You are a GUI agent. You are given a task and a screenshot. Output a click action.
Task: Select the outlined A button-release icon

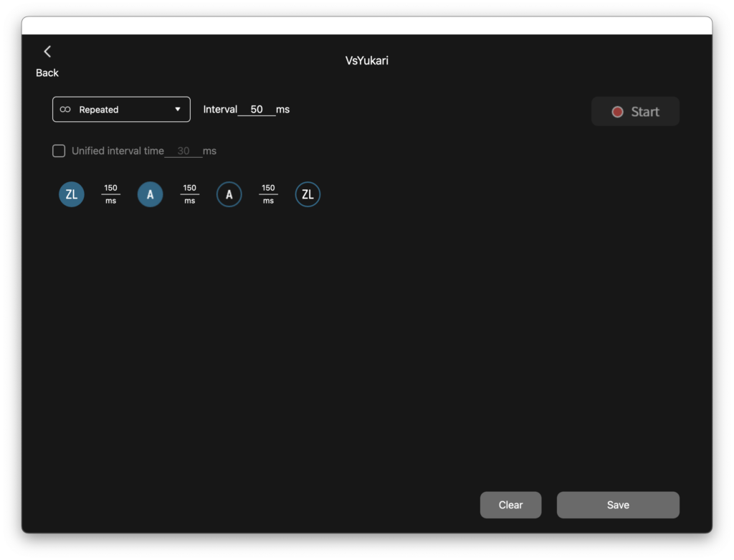[229, 194]
